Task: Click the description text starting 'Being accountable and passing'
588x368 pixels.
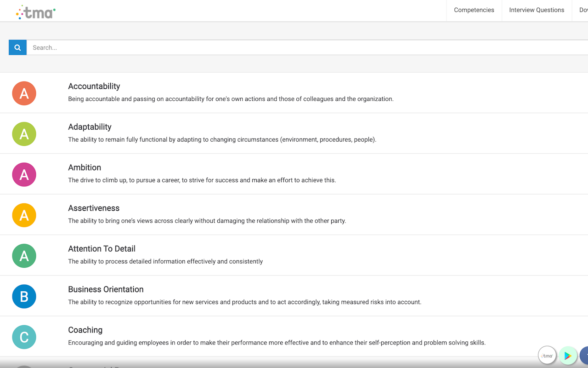Action: 231,99
